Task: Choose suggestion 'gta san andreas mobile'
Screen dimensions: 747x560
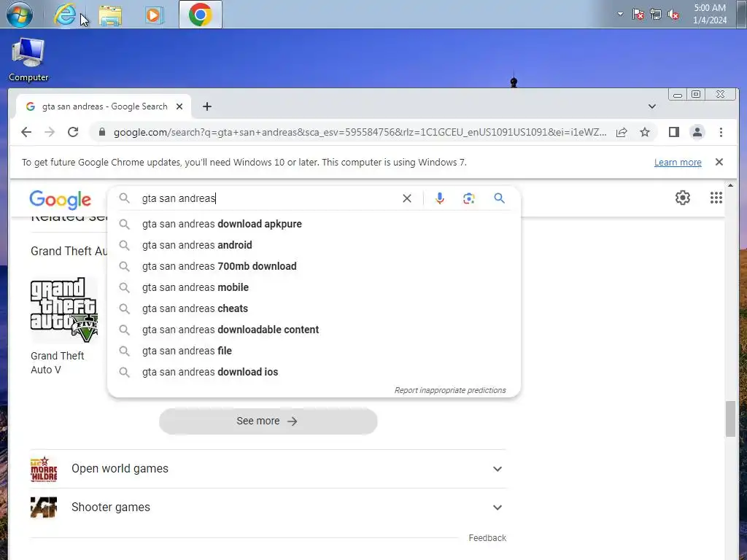Action: point(314,287)
